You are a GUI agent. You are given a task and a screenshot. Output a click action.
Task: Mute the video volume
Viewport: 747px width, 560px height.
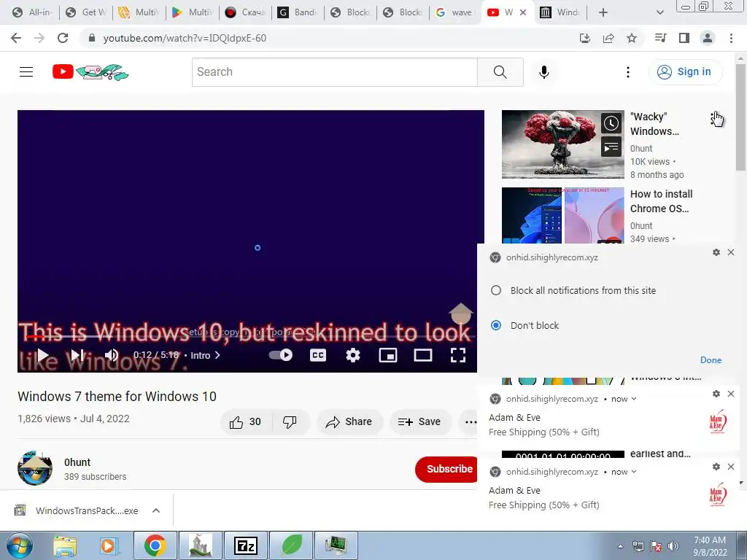coord(112,355)
